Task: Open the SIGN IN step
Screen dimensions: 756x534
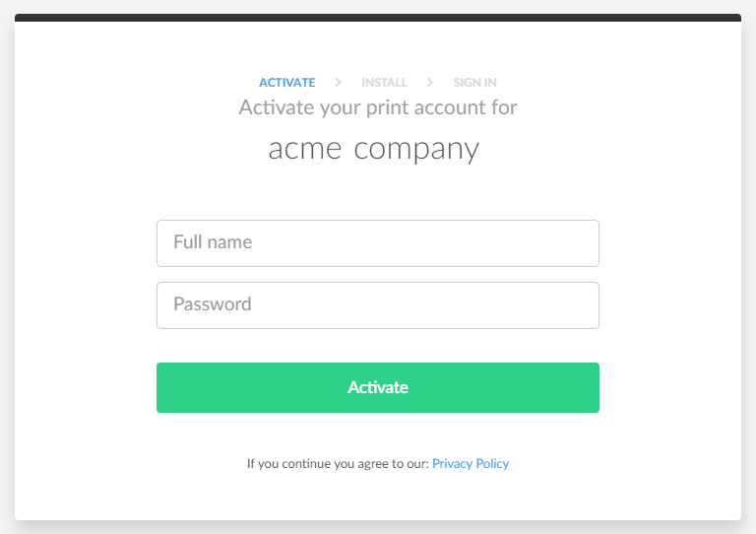Action: (x=474, y=83)
